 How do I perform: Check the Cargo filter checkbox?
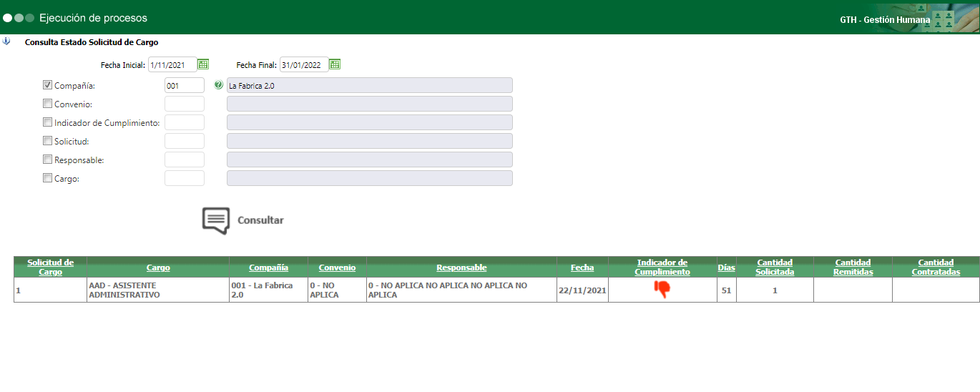pos(48,178)
